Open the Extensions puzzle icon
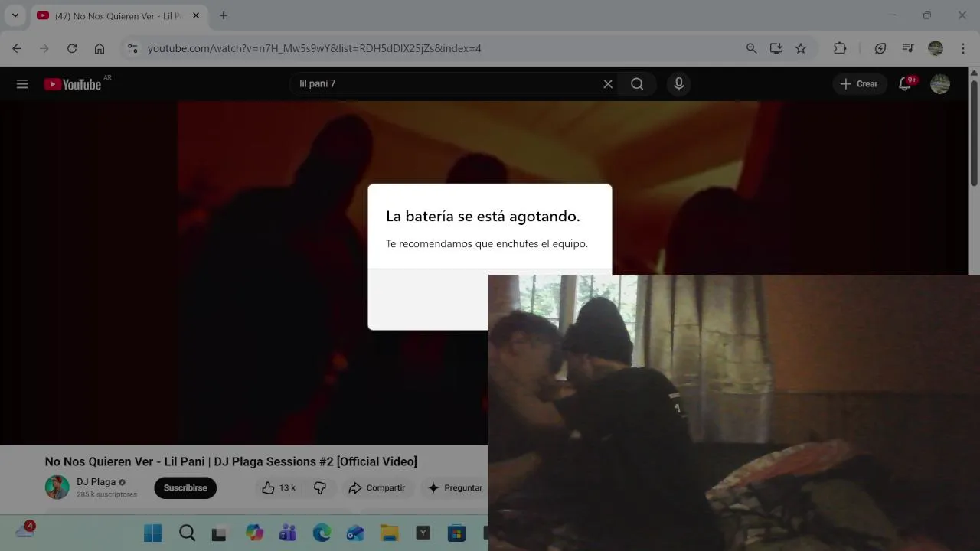This screenshot has height=551, width=980. pyautogui.click(x=840, y=48)
